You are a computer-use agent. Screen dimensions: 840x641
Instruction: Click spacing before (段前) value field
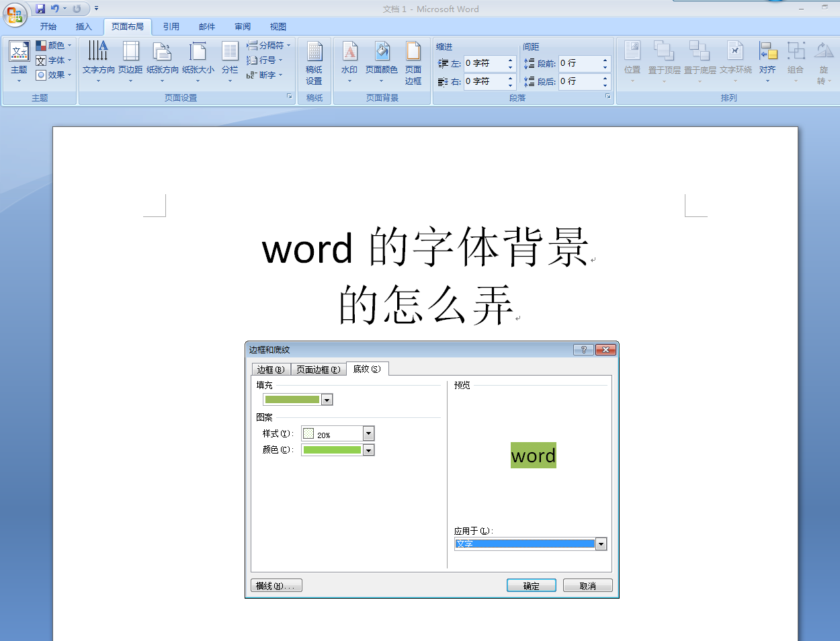click(579, 63)
